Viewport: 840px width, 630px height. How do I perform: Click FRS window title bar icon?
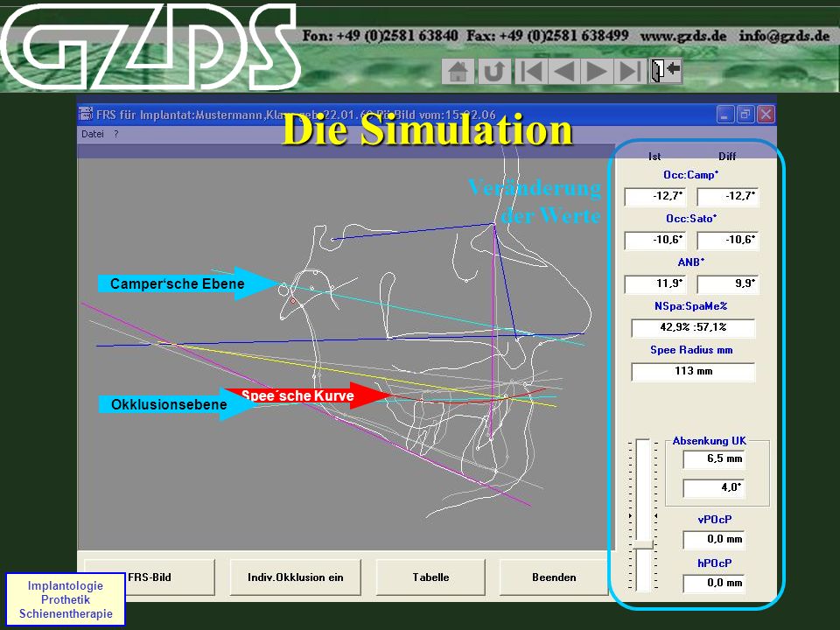tap(85, 114)
